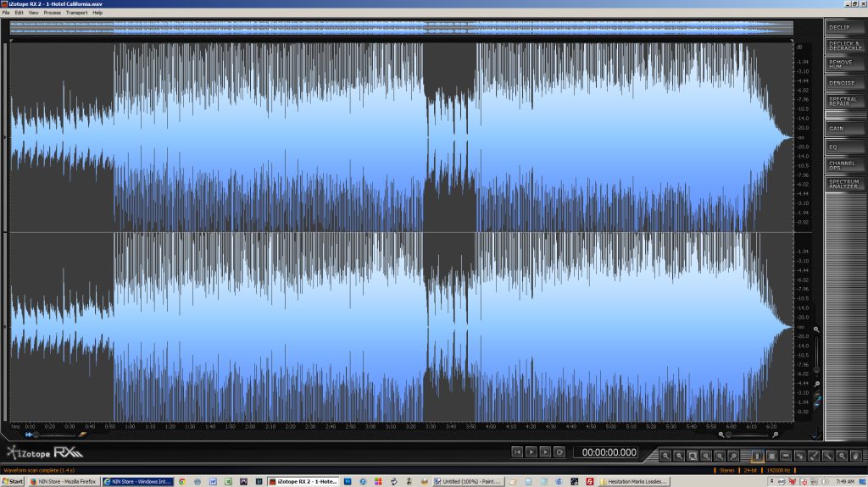Viewport: 868px width, 487px height.
Task: Click the vertical amplitude zoom-out magnifier
Action: 816,384
